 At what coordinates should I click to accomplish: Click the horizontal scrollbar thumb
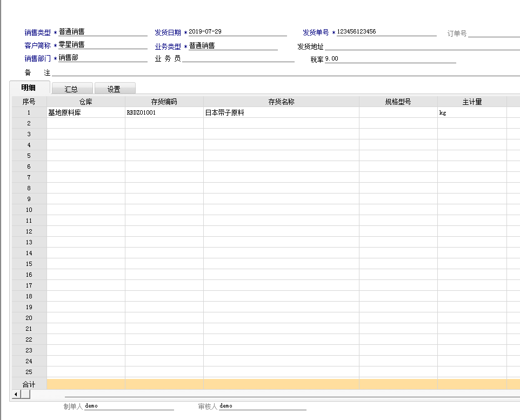pyautogui.click(x=25, y=394)
